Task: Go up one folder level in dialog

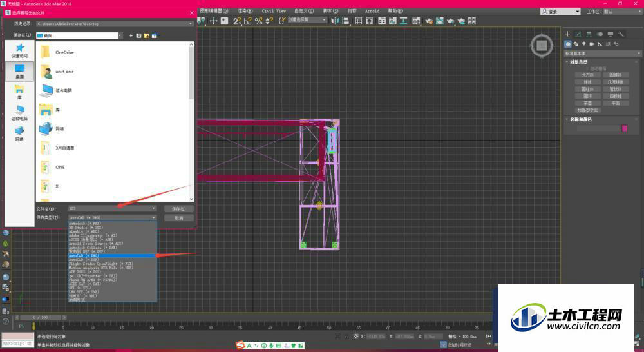Action: [139, 35]
